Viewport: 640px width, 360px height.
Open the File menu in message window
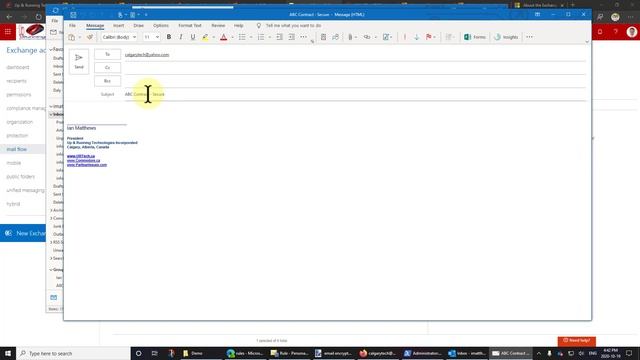tap(72, 25)
